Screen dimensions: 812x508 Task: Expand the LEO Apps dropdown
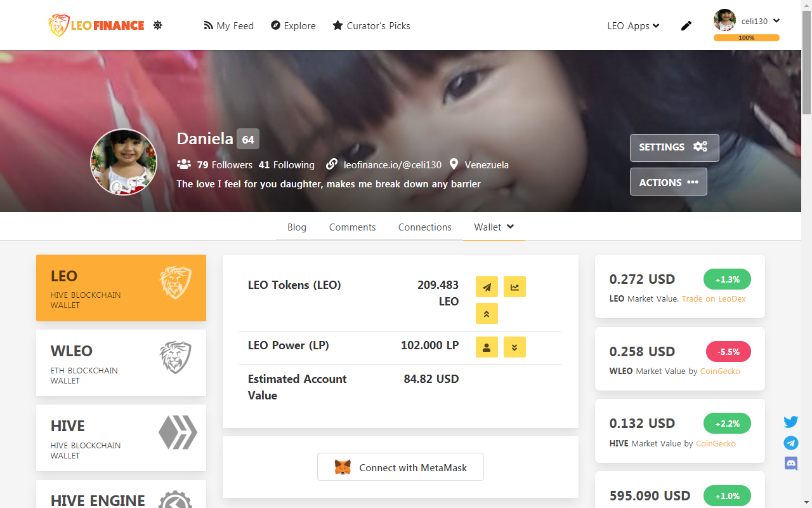tap(633, 25)
